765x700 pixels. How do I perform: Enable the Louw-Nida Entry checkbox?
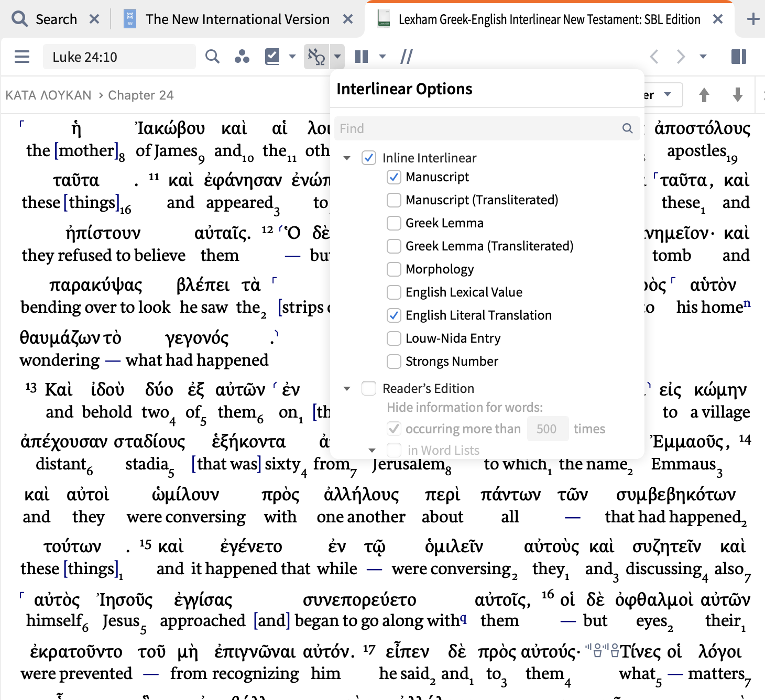click(x=394, y=338)
